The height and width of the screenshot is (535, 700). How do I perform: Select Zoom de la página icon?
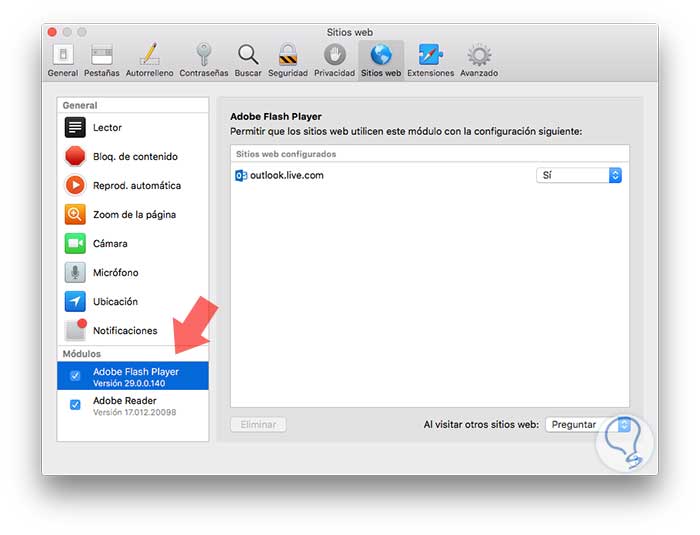(75, 214)
